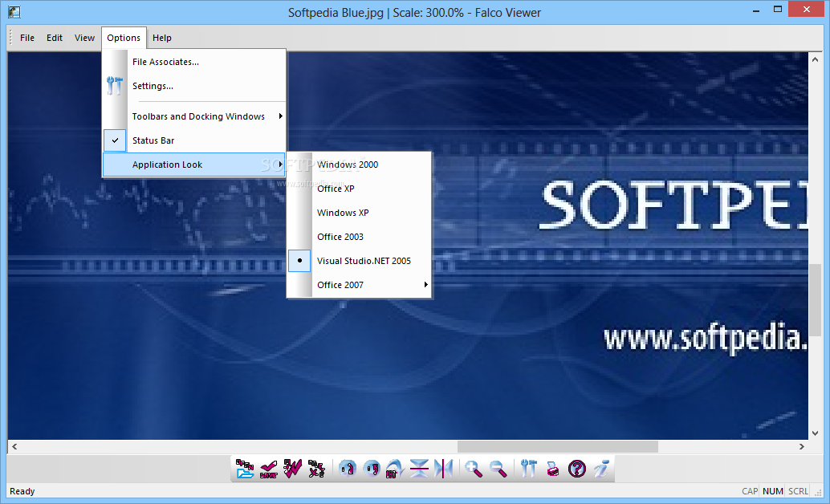
Task: Mirror image horizontally with toolbar icon
Action: point(444,469)
